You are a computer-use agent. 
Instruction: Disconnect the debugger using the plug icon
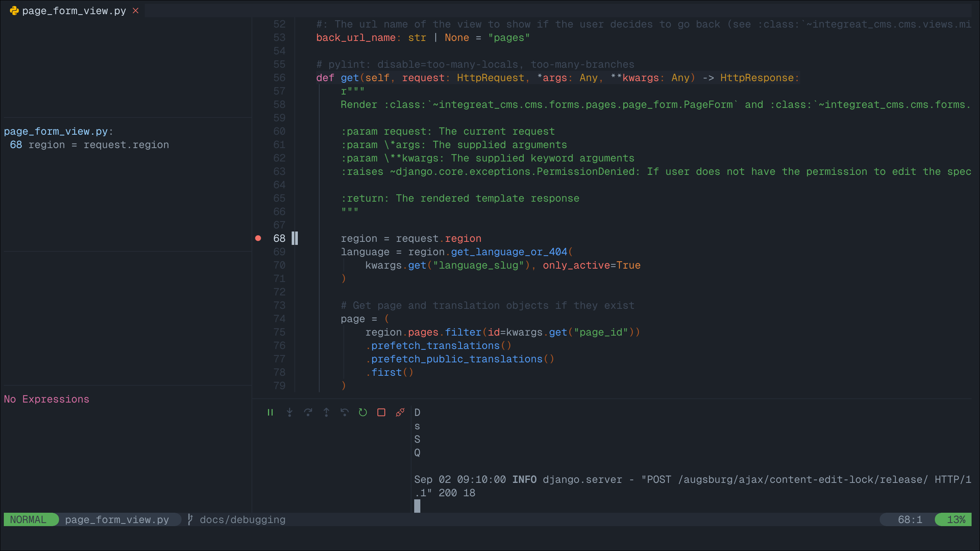tap(400, 412)
